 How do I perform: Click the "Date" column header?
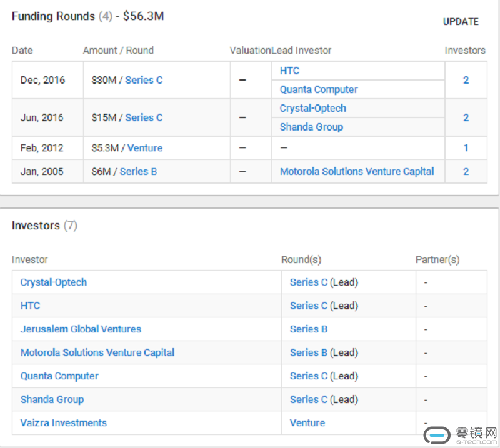coord(22,51)
